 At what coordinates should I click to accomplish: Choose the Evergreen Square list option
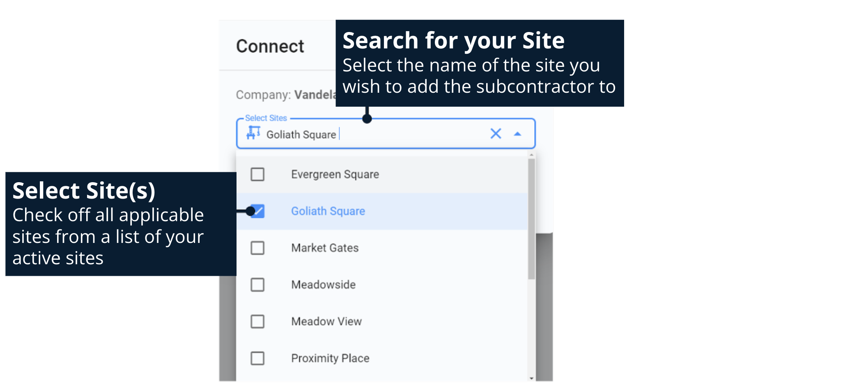pos(335,174)
